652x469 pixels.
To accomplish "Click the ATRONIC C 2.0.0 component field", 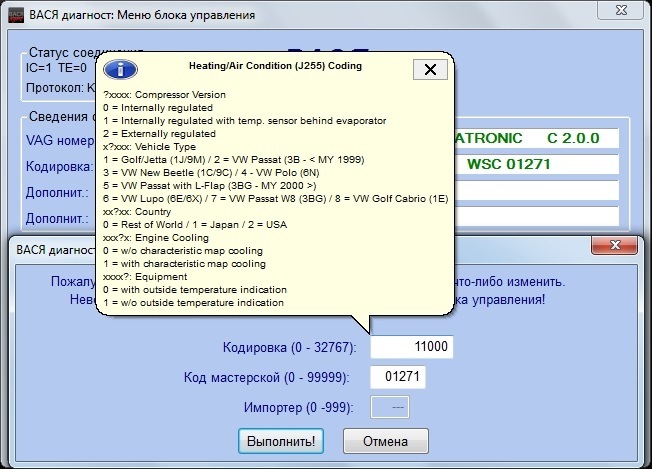I will (x=536, y=138).
